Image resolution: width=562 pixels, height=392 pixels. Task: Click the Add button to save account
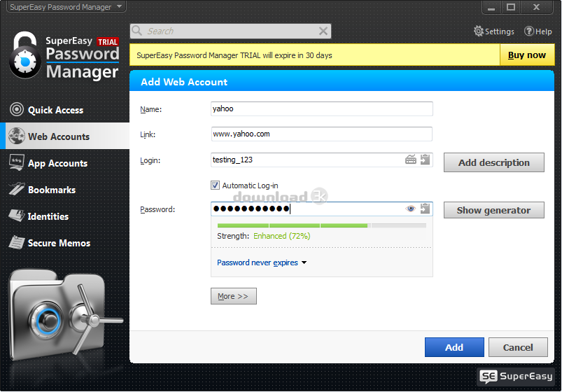[x=454, y=347]
